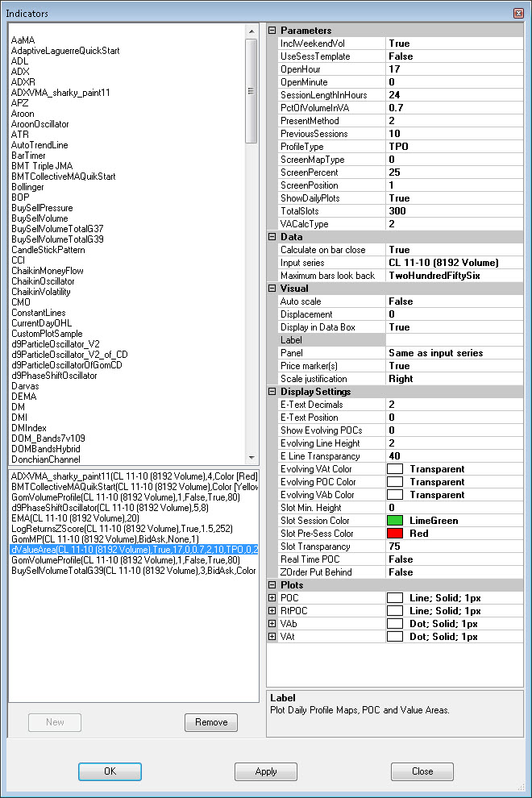Click the Red Slot Pre-Sess Color swatch
Image resolution: width=532 pixels, height=798 pixels.
[395, 534]
